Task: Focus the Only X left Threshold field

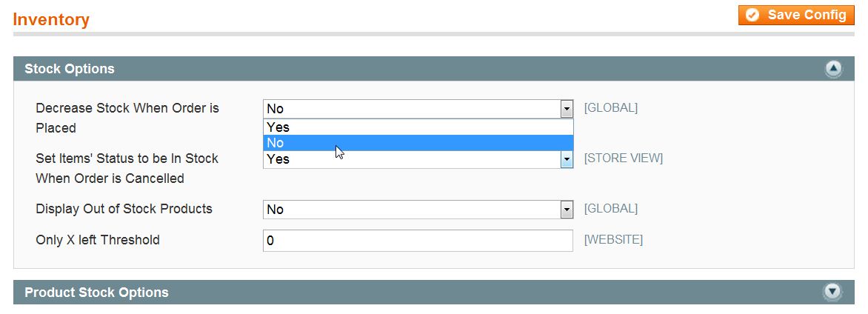Action: [418, 241]
